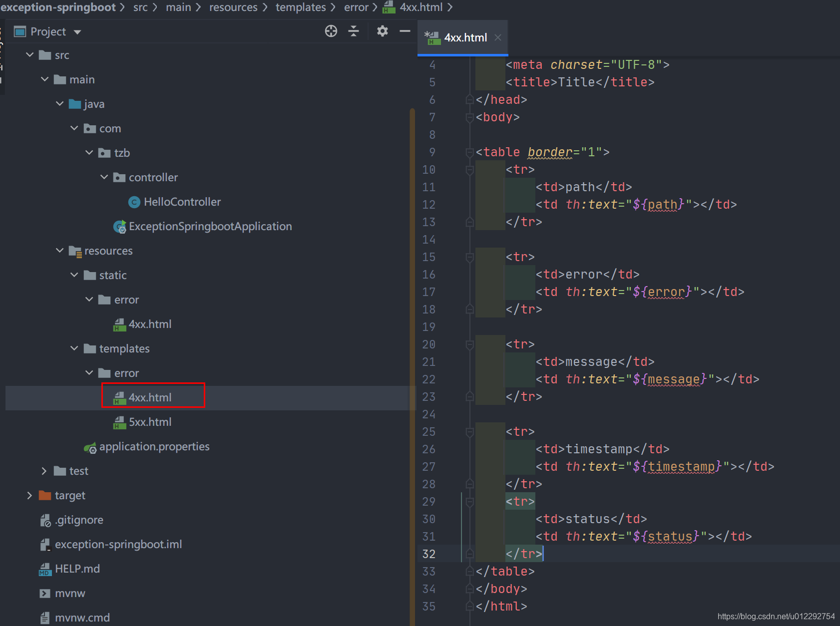Click exception-springboot in the breadcrumb
Screen dimensions: 840x626
tap(58, 7)
